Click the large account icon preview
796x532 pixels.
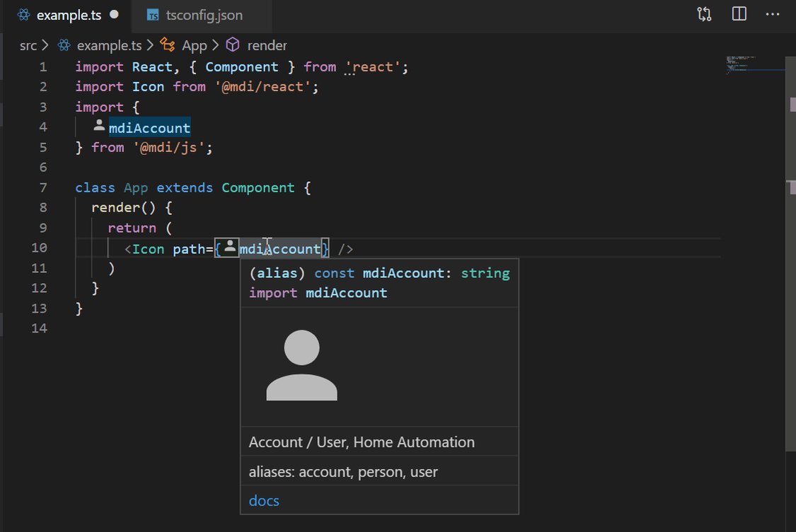[301, 366]
